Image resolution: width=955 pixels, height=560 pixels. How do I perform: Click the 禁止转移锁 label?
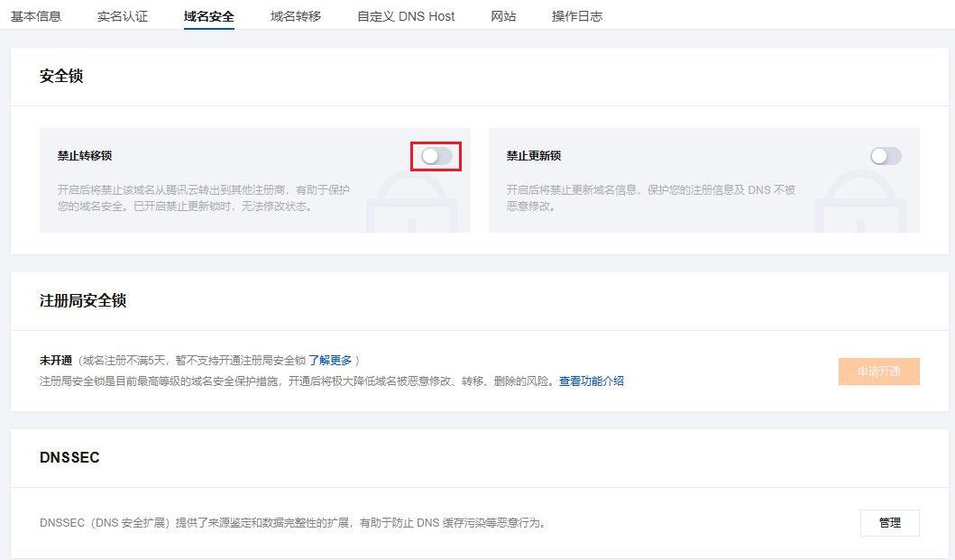pos(85,156)
